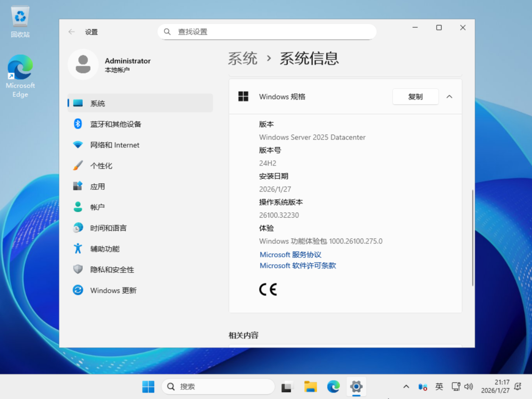Open the 回收站 desktop icon
532x399 pixels.
[x=20, y=22]
